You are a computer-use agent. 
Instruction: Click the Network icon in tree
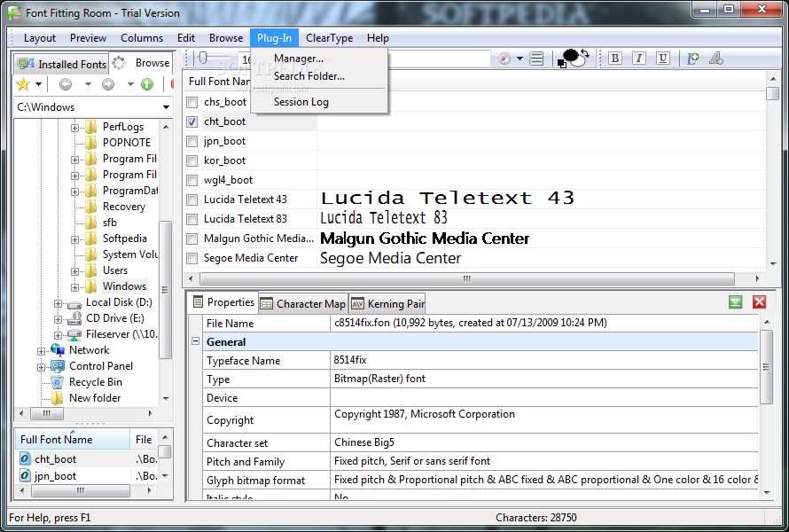(58, 350)
